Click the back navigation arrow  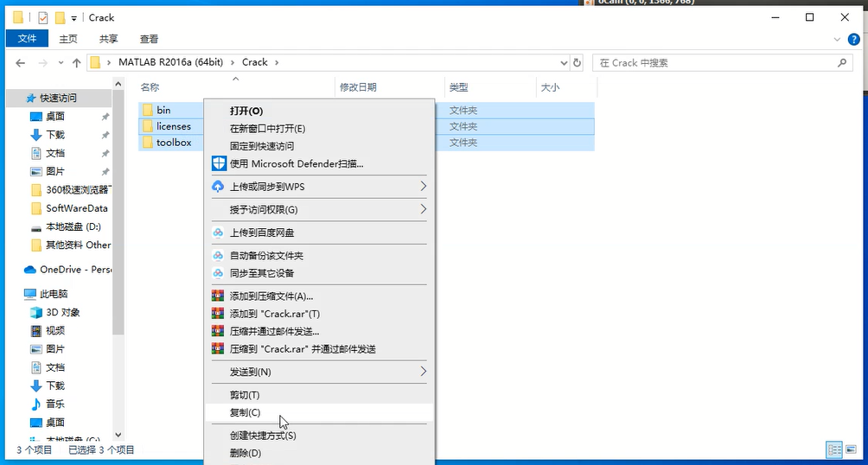click(x=21, y=62)
